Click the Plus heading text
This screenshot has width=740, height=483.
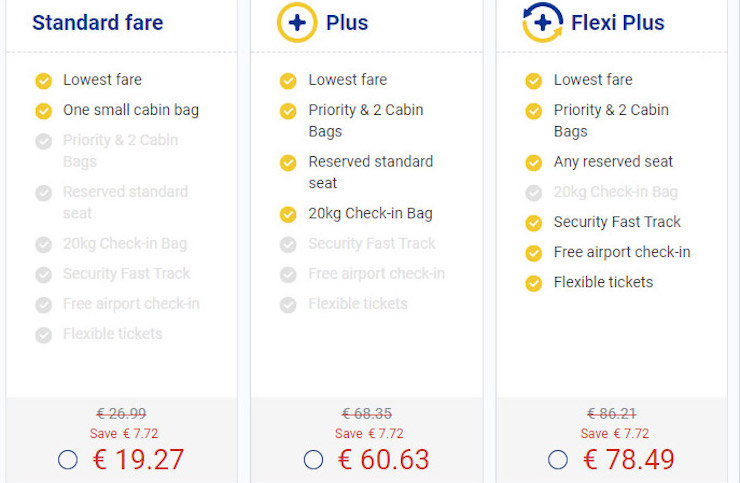(347, 22)
